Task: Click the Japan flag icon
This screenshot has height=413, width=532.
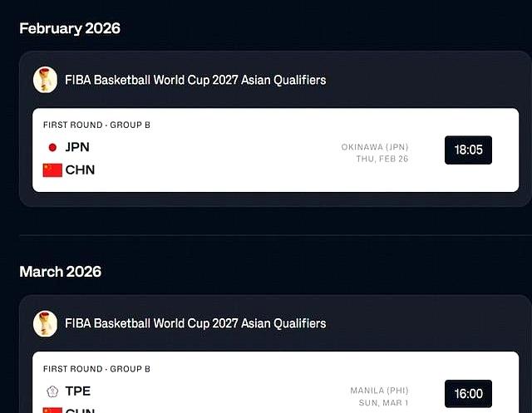Action: 52,147
